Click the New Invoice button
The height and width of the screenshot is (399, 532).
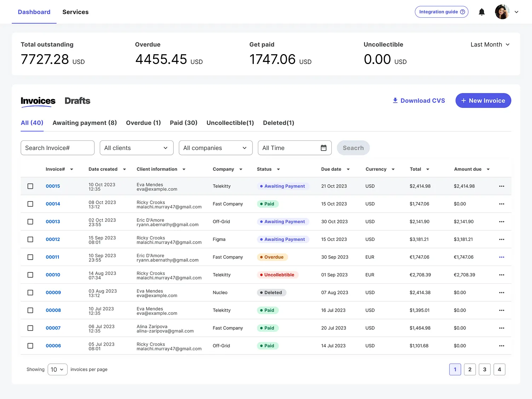point(483,101)
